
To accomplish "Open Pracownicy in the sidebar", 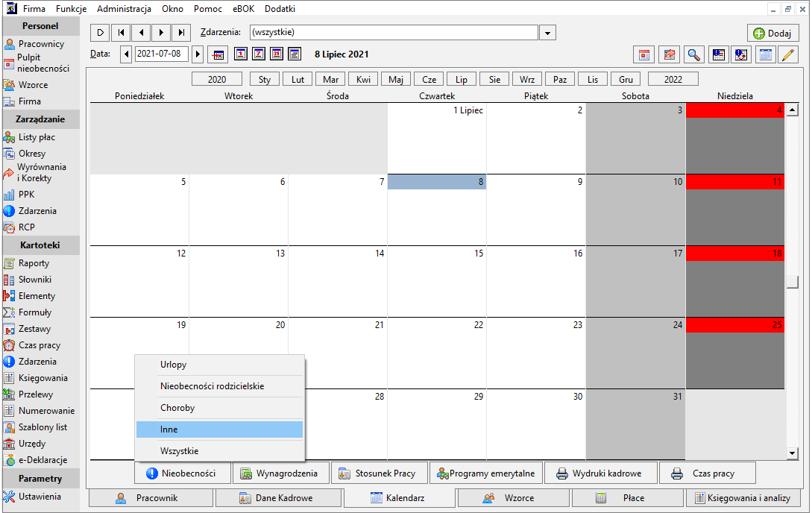I will point(41,44).
